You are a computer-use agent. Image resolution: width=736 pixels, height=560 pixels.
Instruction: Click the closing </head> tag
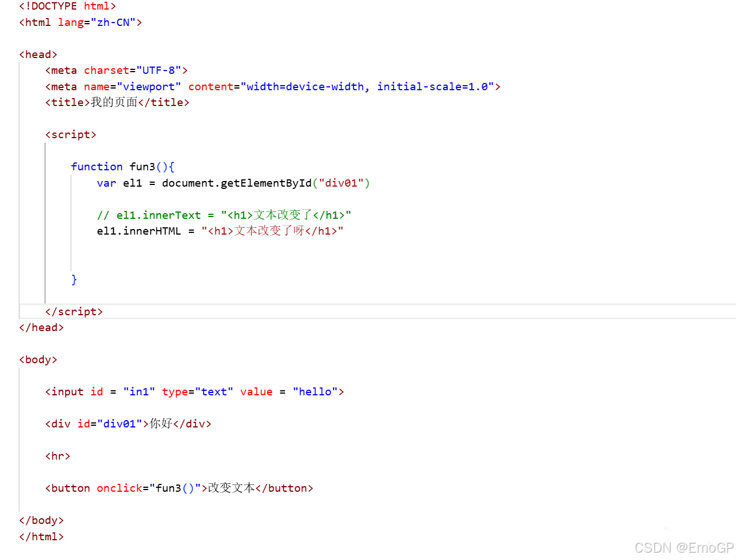(x=41, y=328)
